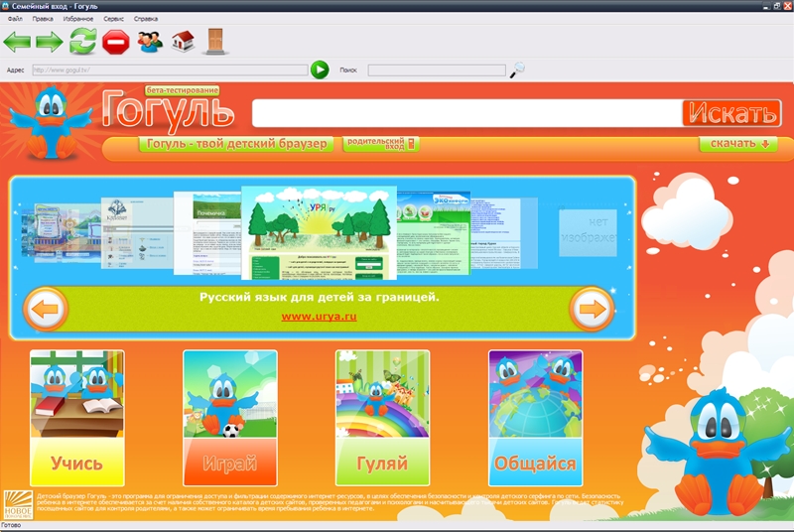Click the Новое поколение logo at bottom left

pyautogui.click(x=18, y=504)
